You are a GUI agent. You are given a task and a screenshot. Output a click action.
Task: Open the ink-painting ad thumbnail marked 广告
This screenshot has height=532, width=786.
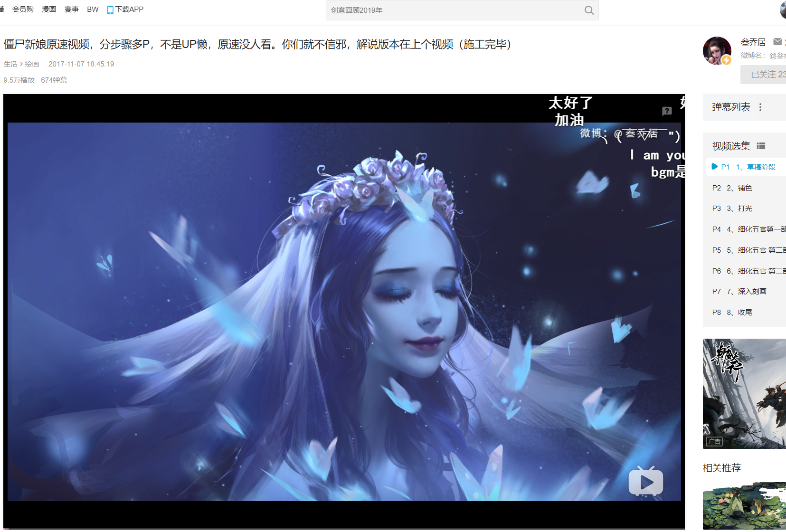coord(744,393)
